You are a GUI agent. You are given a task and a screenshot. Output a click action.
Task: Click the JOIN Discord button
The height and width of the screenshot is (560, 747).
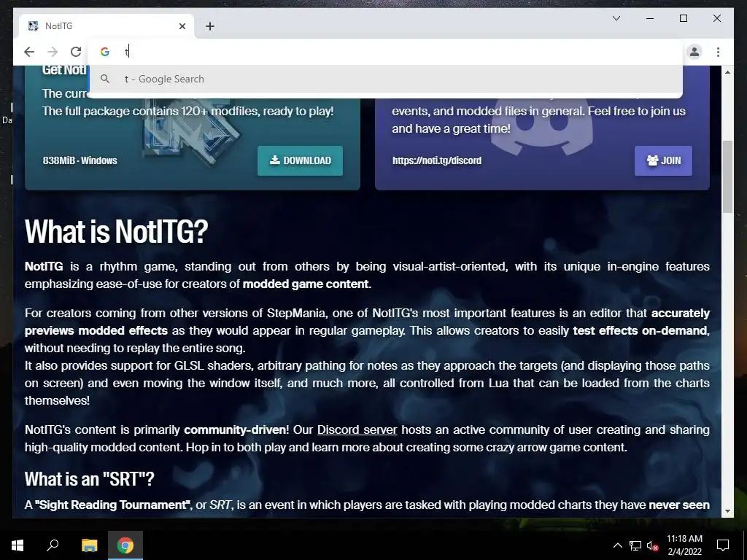(x=663, y=160)
